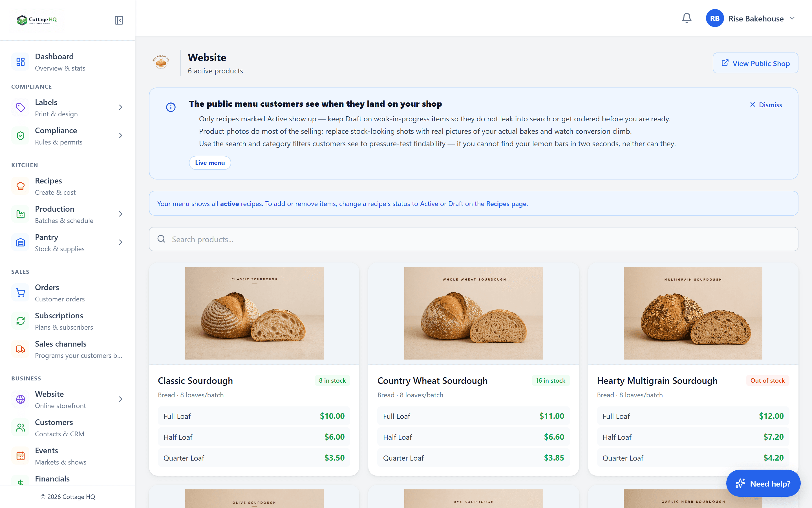
Task: Open the Whole Wheat Sourdough product photo
Action: click(473, 313)
